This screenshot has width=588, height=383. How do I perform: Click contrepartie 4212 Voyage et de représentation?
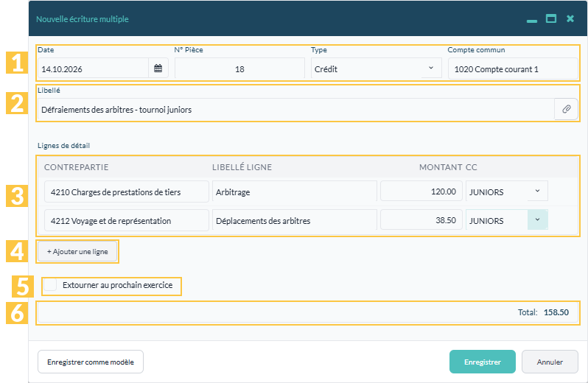pyautogui.click(x=127, y=220)
